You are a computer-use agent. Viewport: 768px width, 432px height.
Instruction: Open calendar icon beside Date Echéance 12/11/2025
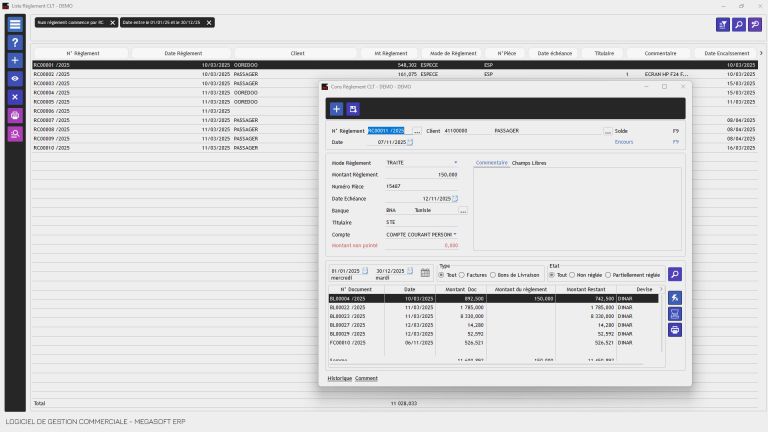click(455, 199)
